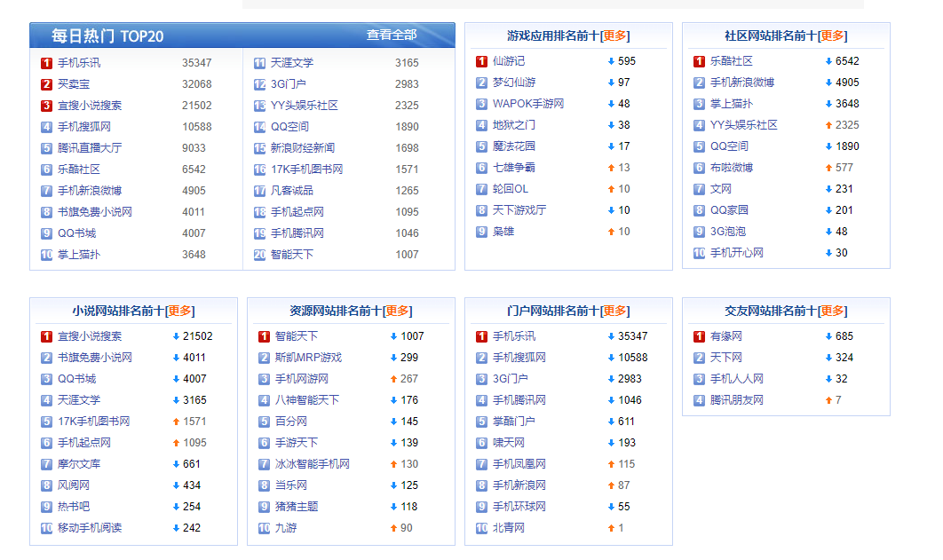Expand 更多 in the 社区网站排名前十 panel

pyautogui.click(x=832, y=35)
